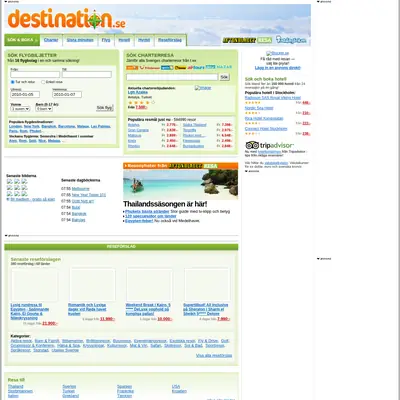
Task: Click the broken charter offer image
Action: pyautogui.click(x=203, y=88)
